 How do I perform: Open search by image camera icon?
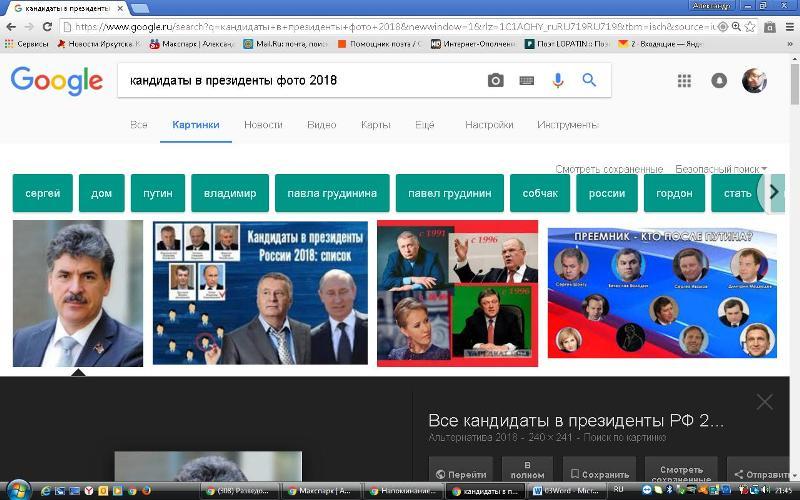click(495, 80)
